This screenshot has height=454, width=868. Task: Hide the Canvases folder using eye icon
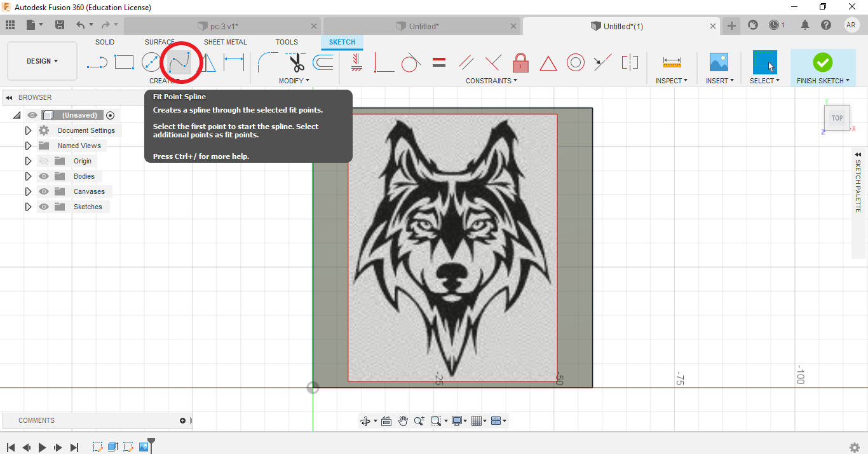point(44,191)
